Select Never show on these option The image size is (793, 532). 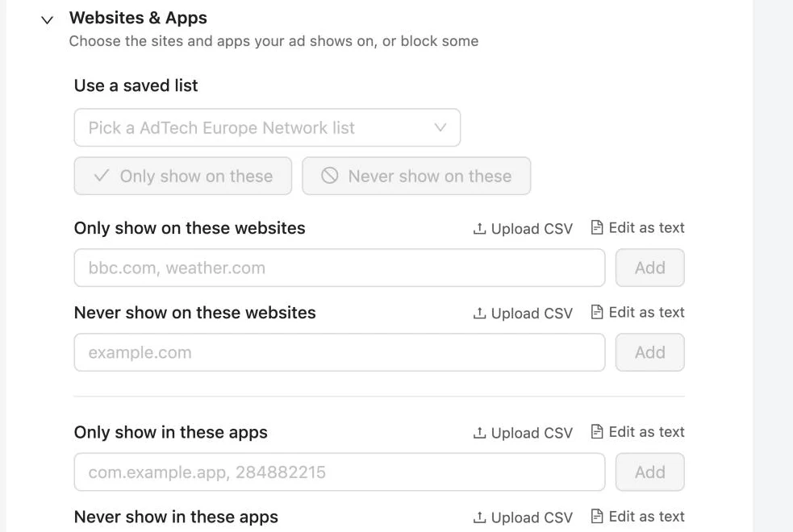point(416,176)
